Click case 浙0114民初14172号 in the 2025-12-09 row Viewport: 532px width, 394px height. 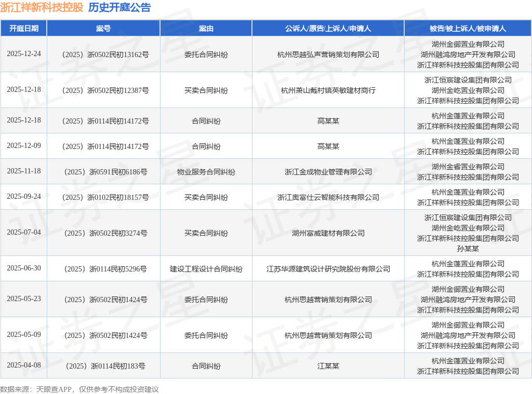105,146
